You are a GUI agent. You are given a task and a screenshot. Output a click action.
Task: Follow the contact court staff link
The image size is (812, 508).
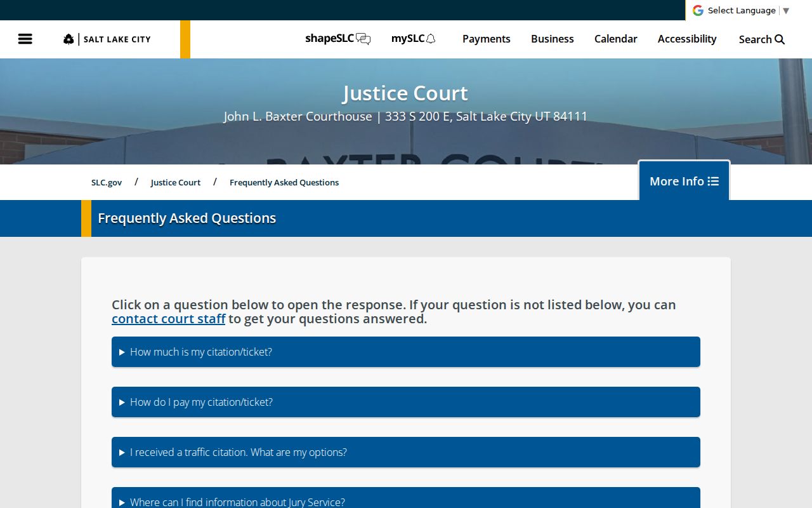point(169,319)
